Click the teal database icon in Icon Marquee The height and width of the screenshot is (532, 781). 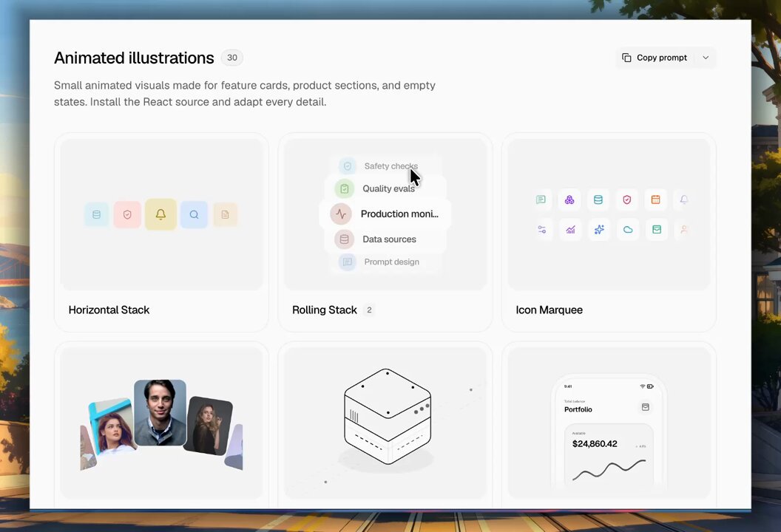pos(598,199)
